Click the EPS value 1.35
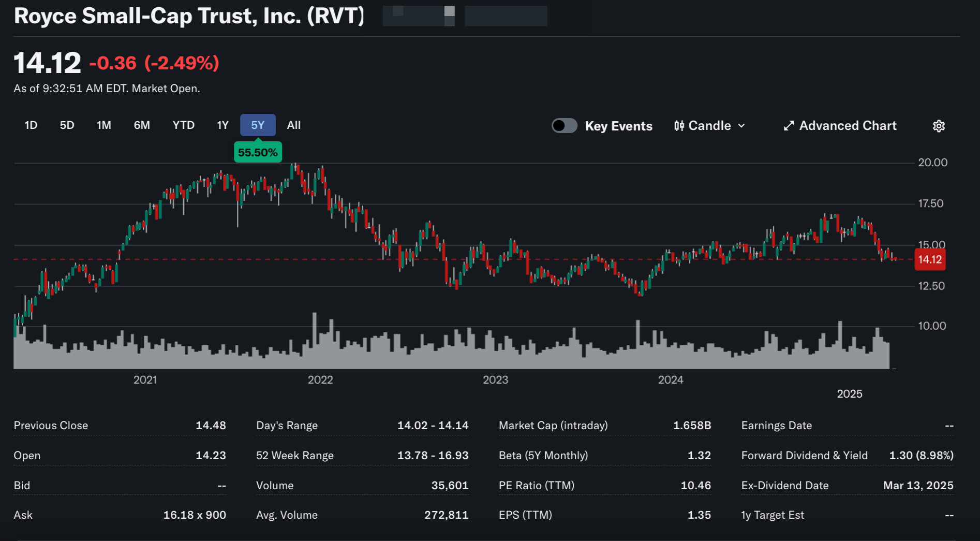Image resolution: width=980 pixels, height=541 pixels. pyautogui.click(x=699, y=515)
